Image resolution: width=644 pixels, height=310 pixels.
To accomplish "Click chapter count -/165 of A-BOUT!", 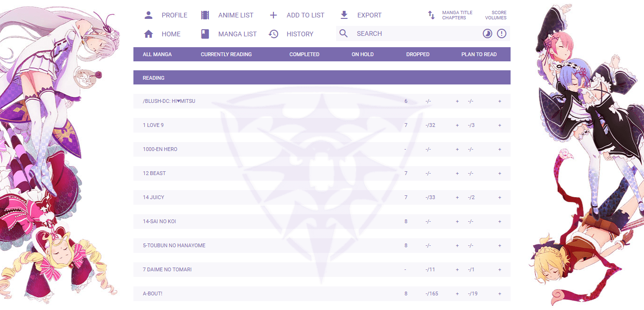I will [432, 293].
